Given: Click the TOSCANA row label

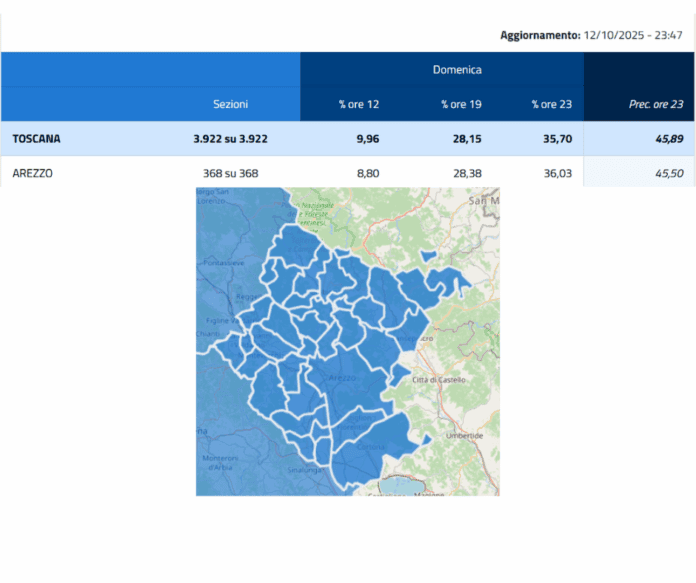Looking at the screenshot, I should pos(36,139).
